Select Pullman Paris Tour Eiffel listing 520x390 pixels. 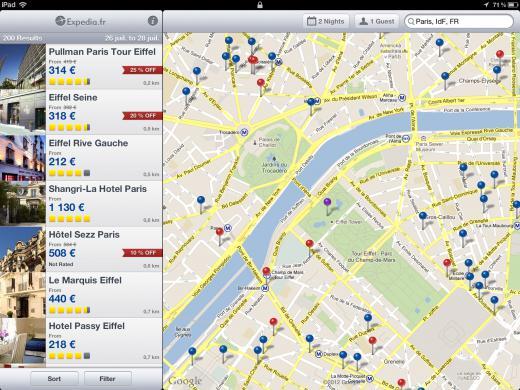click(x=81, y=66)
